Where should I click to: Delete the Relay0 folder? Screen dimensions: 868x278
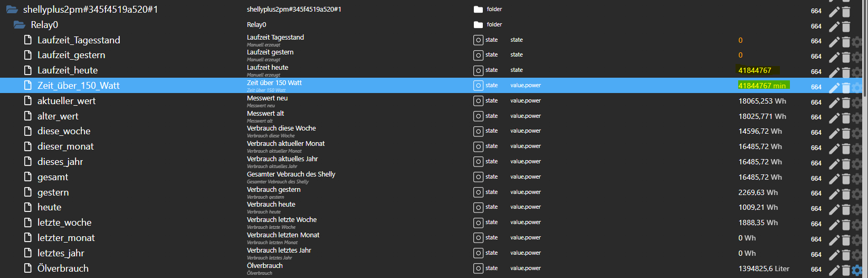click(x=846, y=27)
